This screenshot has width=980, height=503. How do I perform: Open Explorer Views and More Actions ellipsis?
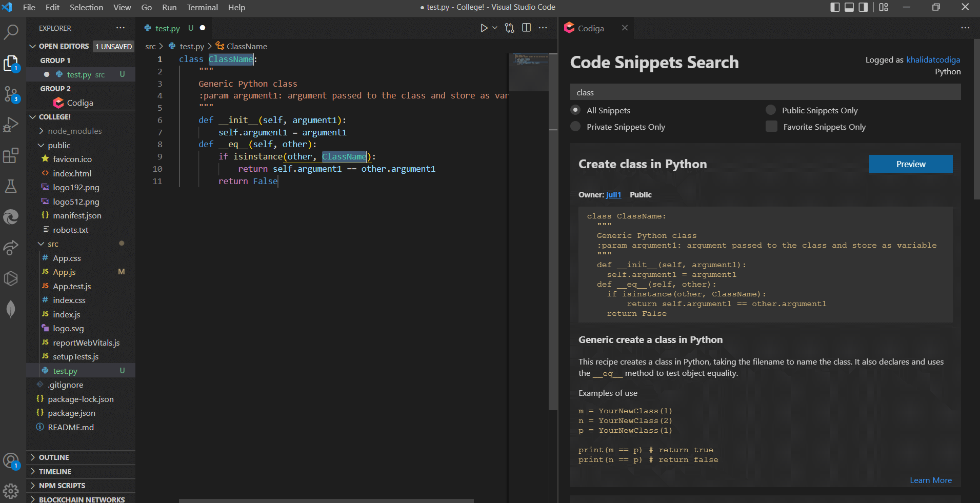click(121, 28)
